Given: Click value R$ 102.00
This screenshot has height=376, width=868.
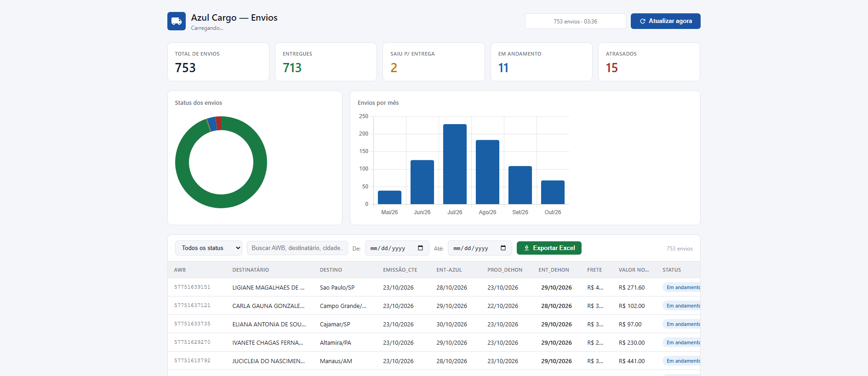Looking at the screenshot, I should [632, 306].
